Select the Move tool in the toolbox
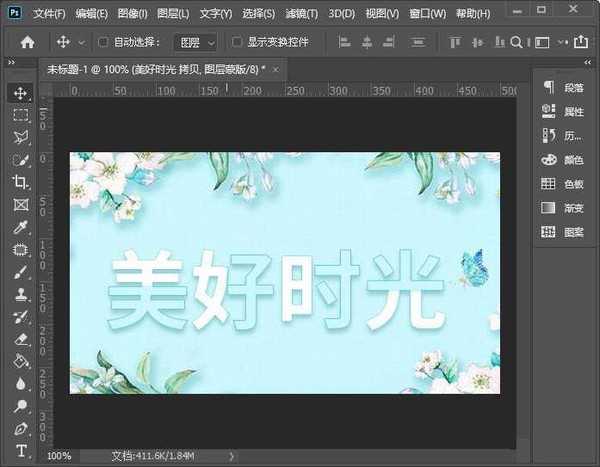 click(x=20, y=93)
